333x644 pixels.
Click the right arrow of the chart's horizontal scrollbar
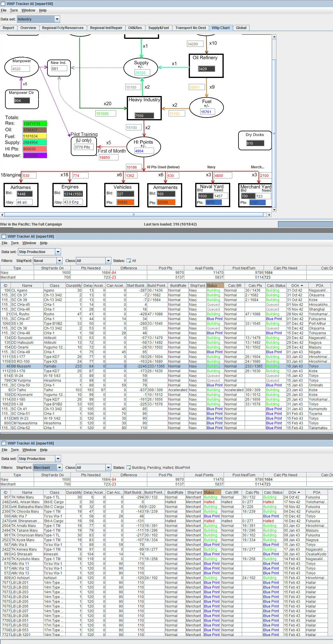click(270, 215)
